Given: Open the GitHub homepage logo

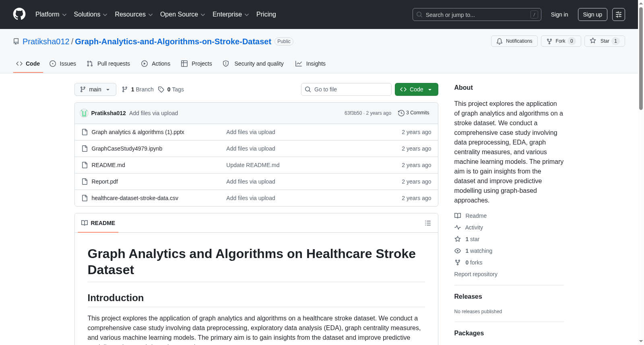Looking at the screenshot, I should pyautogui.click(x=19, y=14).
